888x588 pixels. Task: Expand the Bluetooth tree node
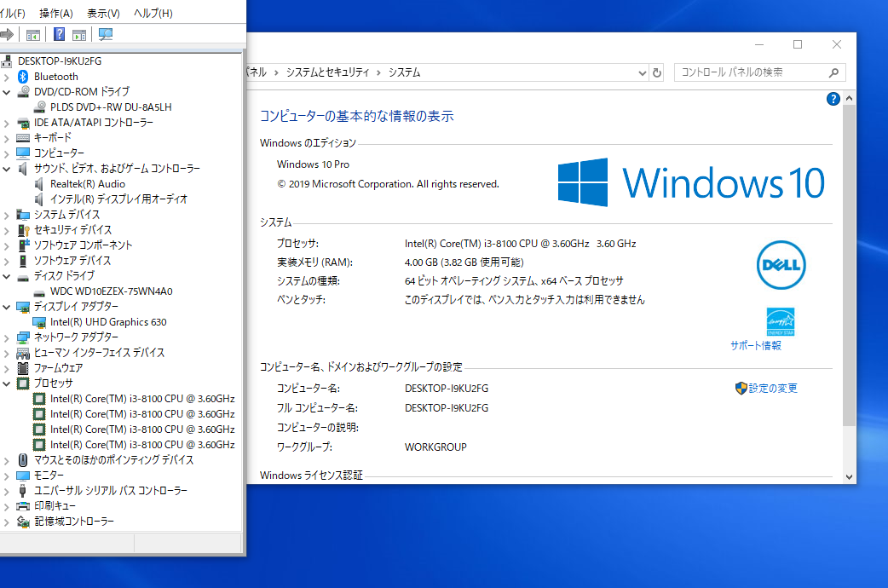(7, 77)
